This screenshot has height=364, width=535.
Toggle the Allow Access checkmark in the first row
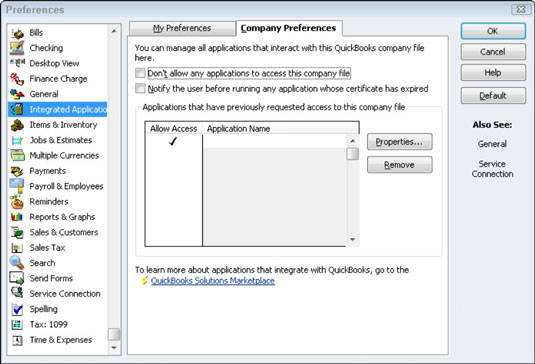[x=173, y=141]
